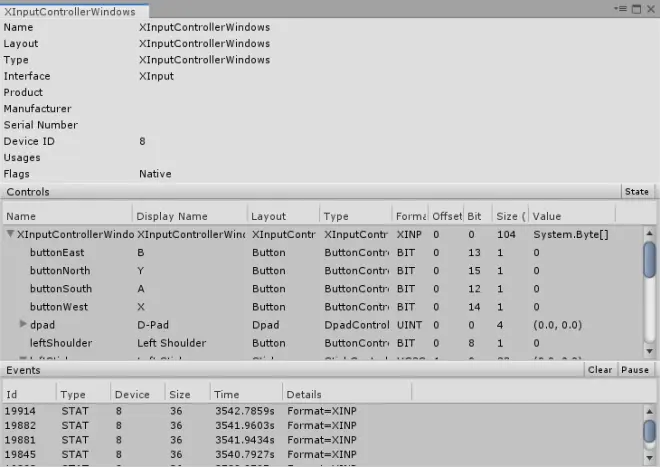Select the XInputControllerWindows window tab
The width and height of the screenshot is (660, 467).
(70, 11)
